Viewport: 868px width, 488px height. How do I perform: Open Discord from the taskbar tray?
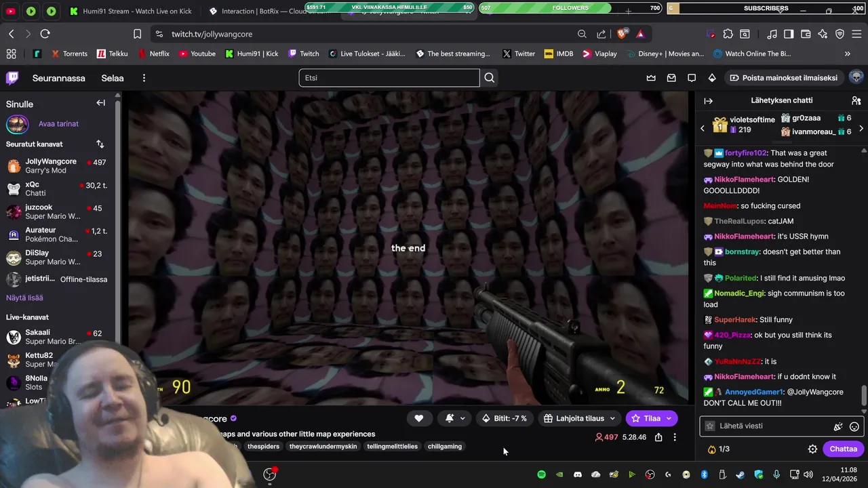point(578,474)
